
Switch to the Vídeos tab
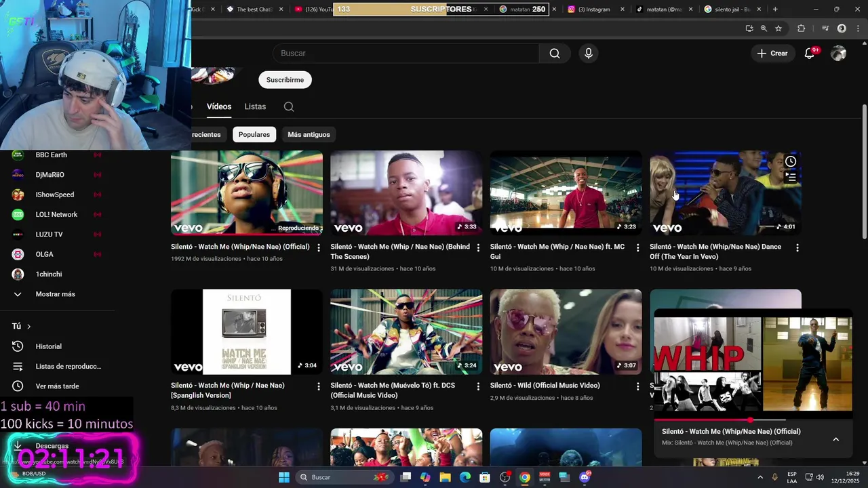pyautogui.click(x=219, y=106)
